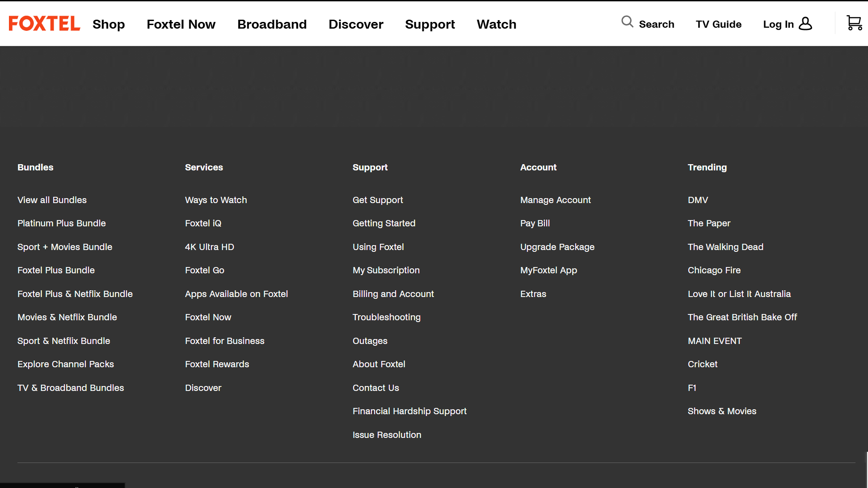This screenshot has width=868, height=488.
Task: Open the Broadband menu
Action: click(x=272, y=24)
